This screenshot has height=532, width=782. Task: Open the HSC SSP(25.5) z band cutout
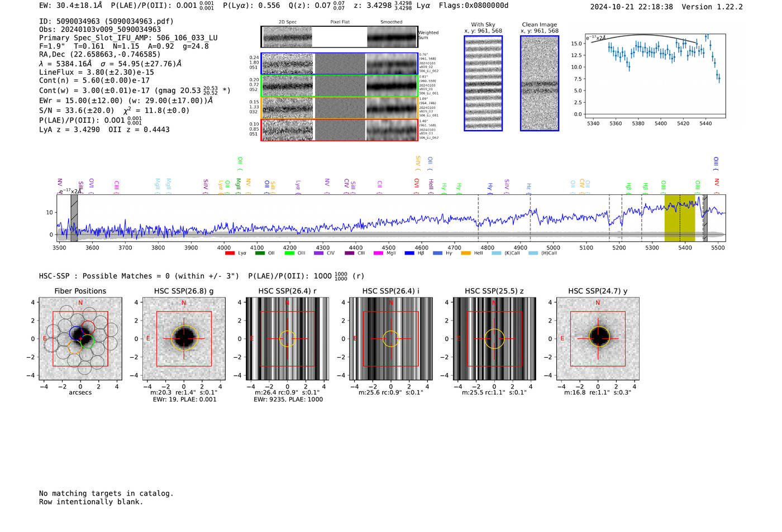click(494, 339)
